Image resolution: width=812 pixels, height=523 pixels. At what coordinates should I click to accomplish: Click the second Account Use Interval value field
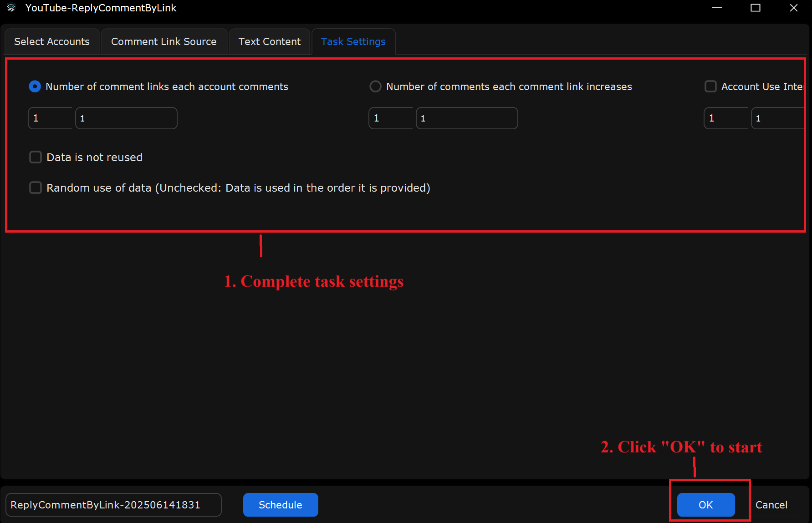[777, 118]
